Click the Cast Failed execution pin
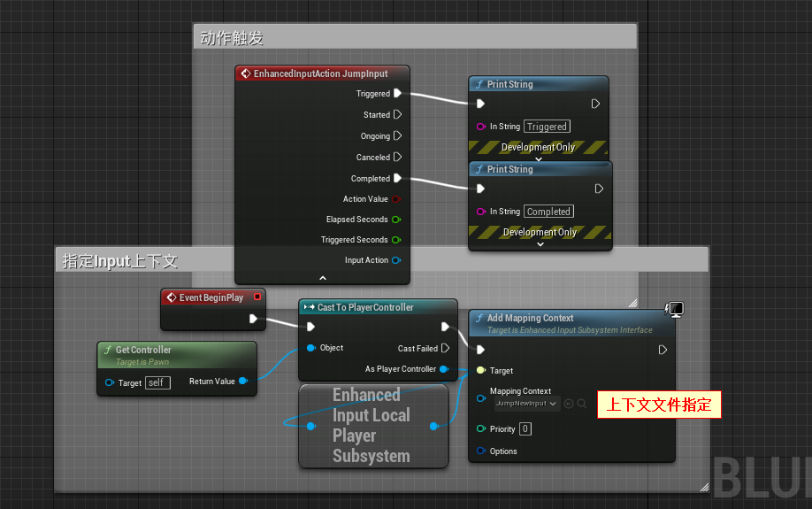Screen dimensions: 812x509 [445, 348]
